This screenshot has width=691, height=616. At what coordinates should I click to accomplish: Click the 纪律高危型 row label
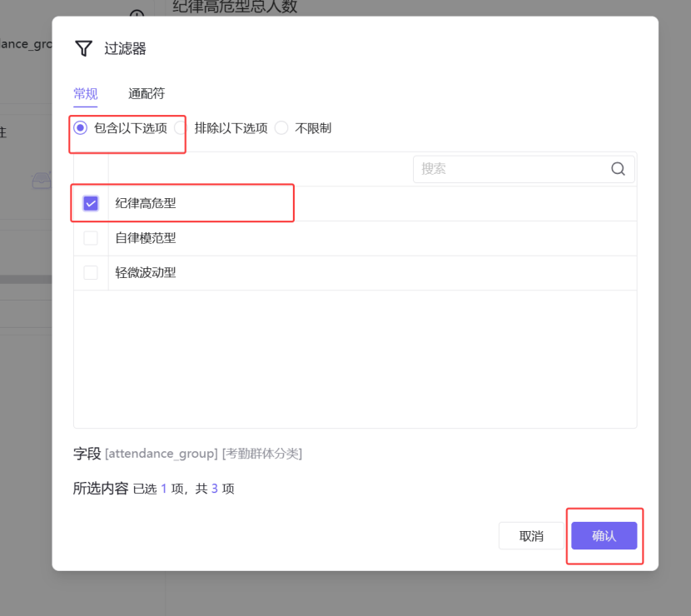coord(146,203)
